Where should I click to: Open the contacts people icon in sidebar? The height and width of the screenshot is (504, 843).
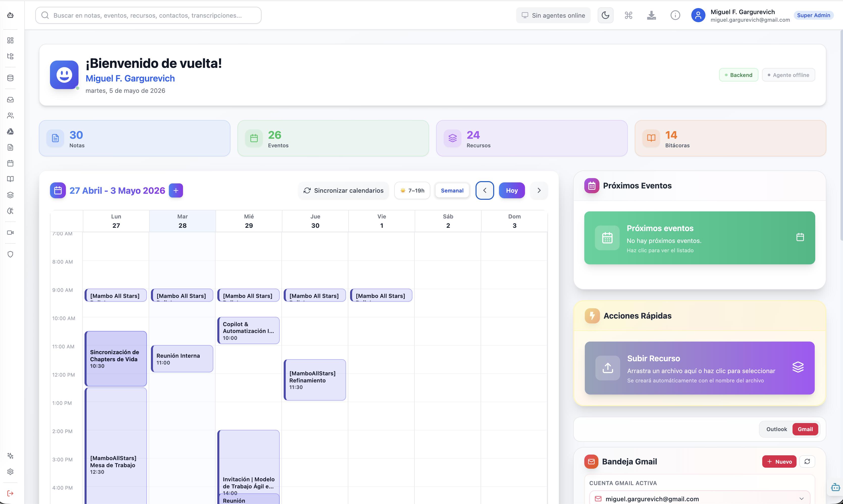click(10, 116)
